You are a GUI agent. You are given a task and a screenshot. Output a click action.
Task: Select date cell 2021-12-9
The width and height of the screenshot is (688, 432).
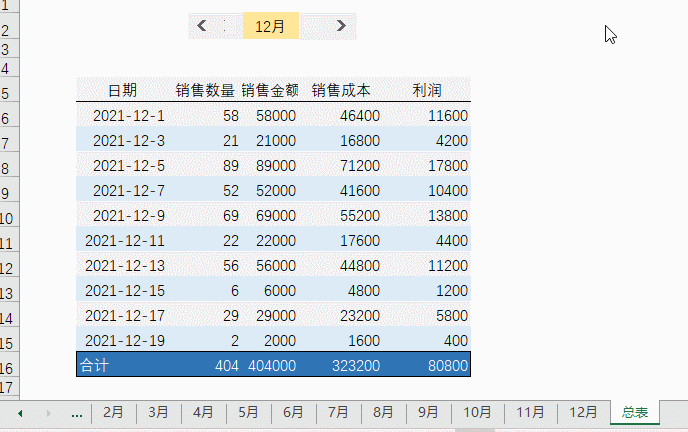click(129, 216)
